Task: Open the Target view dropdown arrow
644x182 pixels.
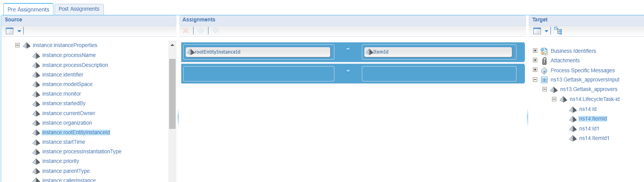Action: tap(546, 31)
